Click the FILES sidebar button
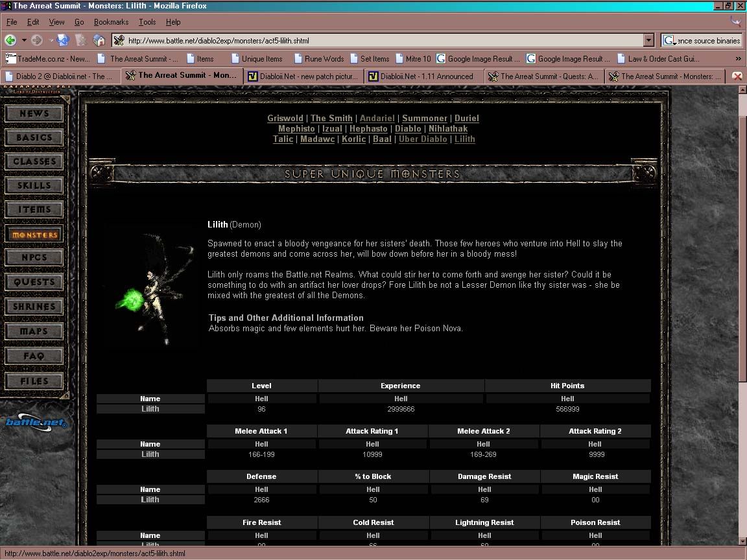This screenshot has width=747, height=560. pos(34,381)
